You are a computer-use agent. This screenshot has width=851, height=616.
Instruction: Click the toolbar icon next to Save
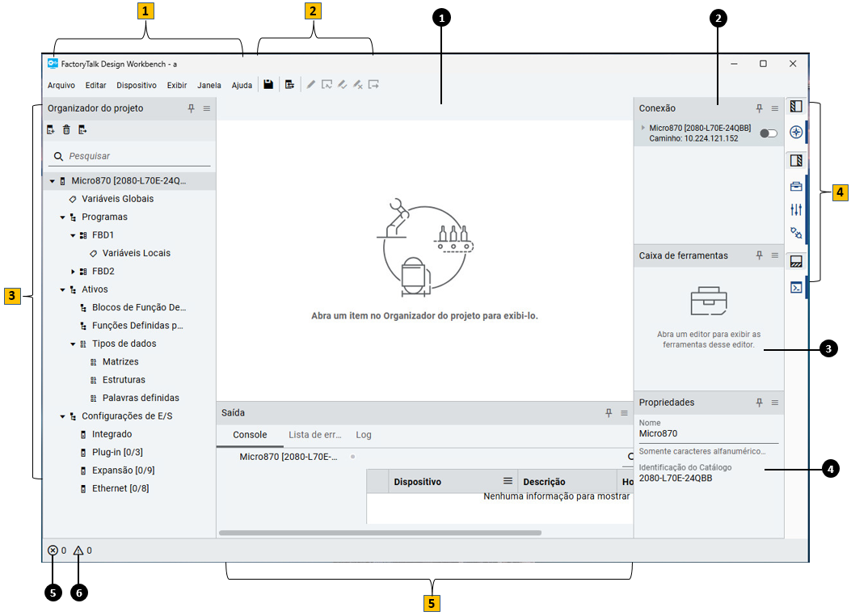[289, 84]
